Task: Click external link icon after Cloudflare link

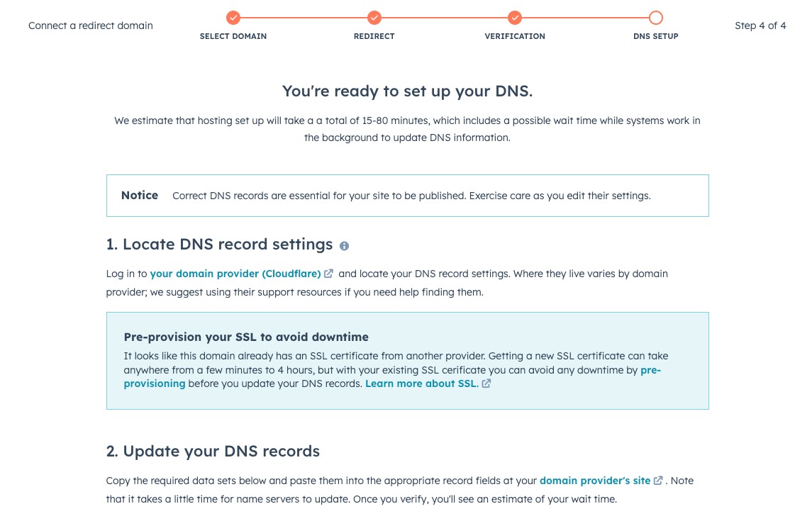Action: tap(329, 274)
